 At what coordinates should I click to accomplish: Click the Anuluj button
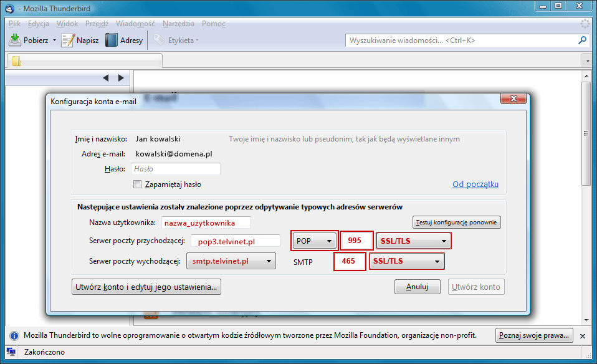[x=418, y=287]
